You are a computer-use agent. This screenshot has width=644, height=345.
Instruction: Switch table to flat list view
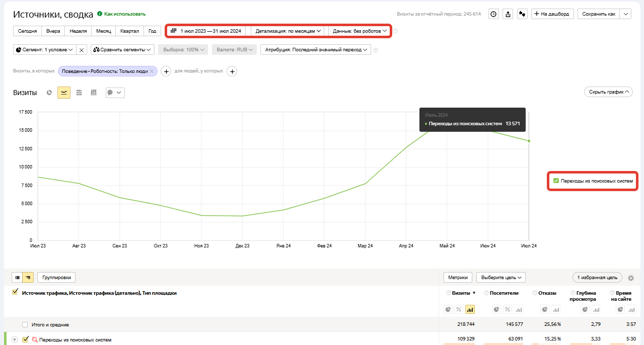point(17,277)
